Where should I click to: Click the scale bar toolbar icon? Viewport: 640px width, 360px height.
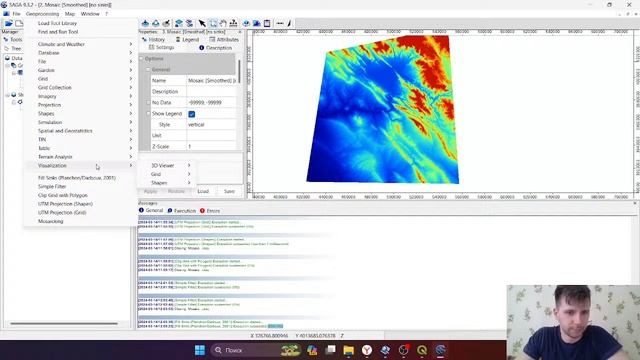pyautogui.click(x=280, y=23)
